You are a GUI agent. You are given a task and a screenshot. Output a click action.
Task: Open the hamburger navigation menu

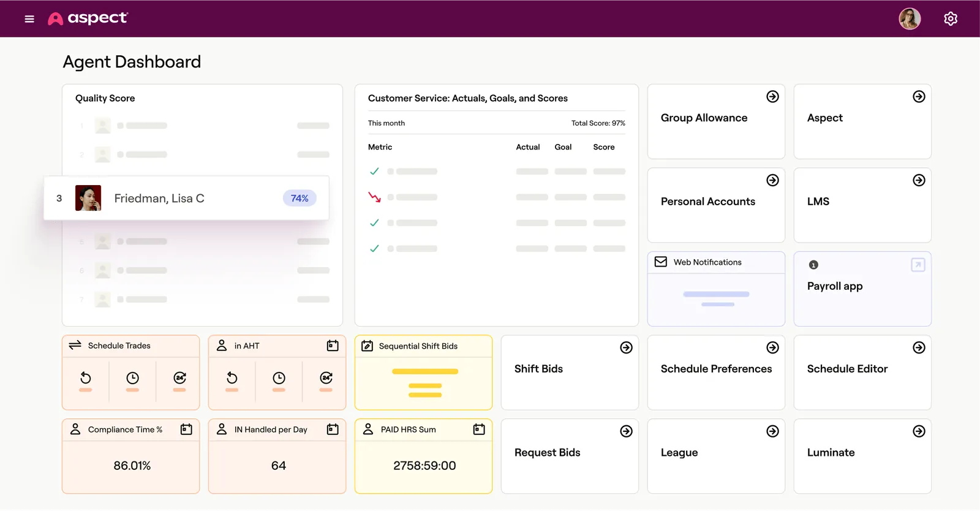[x=29, y=19]
